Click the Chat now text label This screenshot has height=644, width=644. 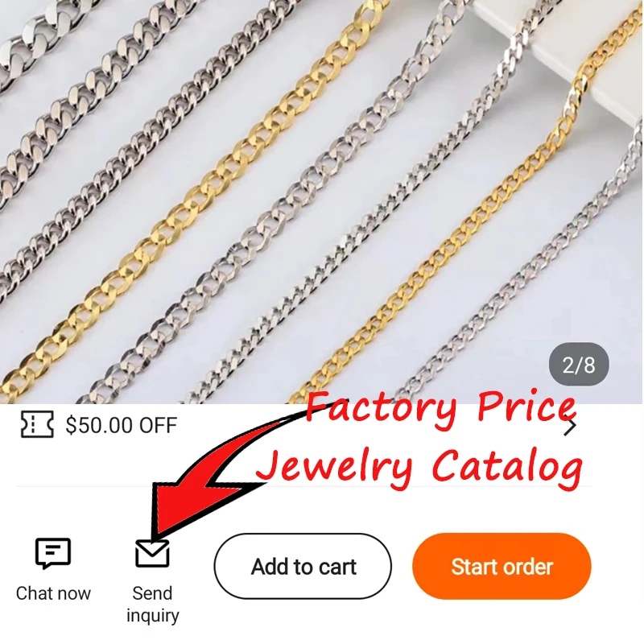(53, 593)
